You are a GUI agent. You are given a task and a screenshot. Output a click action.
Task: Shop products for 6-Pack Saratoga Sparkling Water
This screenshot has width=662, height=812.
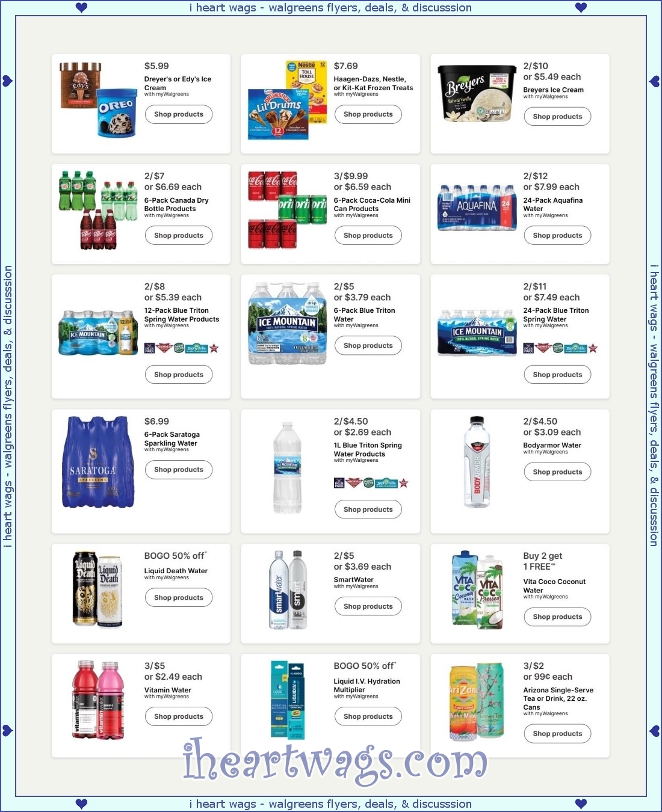(179, 470)
